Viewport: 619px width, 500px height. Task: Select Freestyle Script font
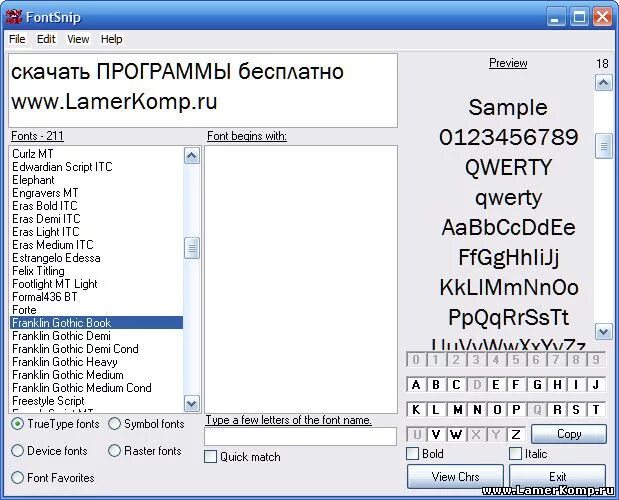[x=96, y=401]
